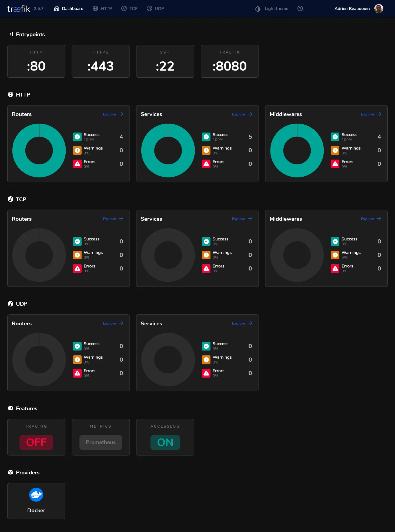
Task: Click UDP Services Errors red icon
Action: [206, 373]
